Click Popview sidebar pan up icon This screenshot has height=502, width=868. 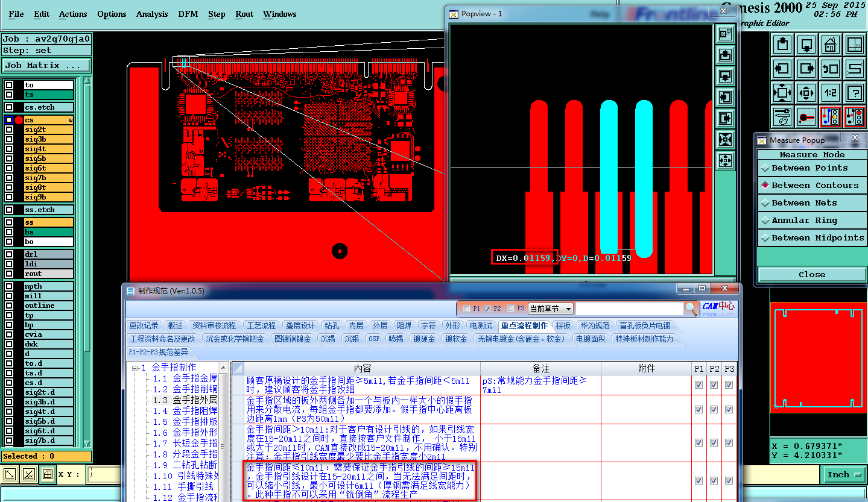(725, 55)
